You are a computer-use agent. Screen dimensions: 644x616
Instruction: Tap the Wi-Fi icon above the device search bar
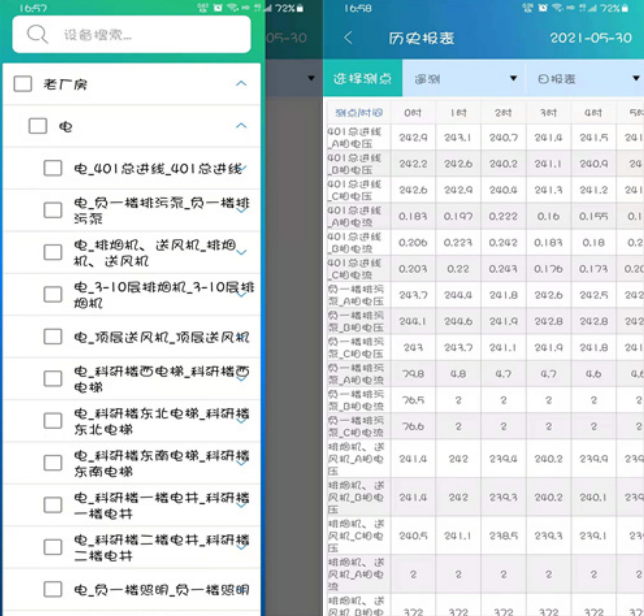point(232,7)
